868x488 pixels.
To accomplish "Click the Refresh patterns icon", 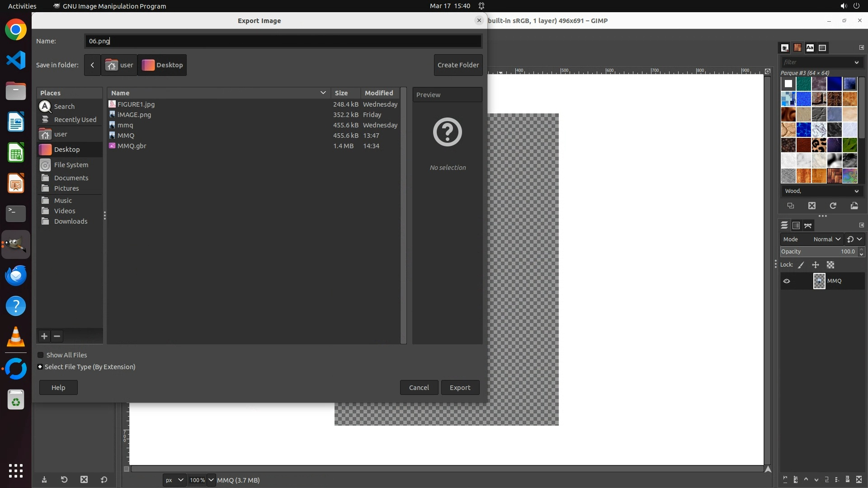I will [x=833, y=206].
